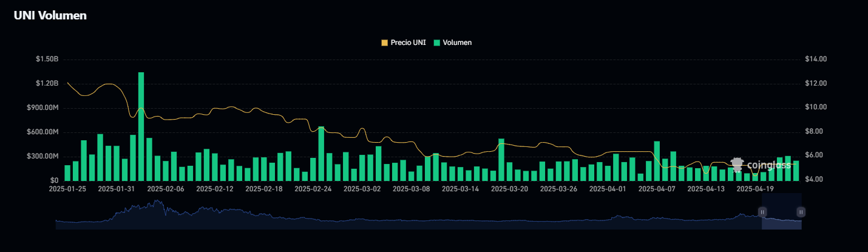Click the $300.00M left axis label

click(x=42, y=156)
